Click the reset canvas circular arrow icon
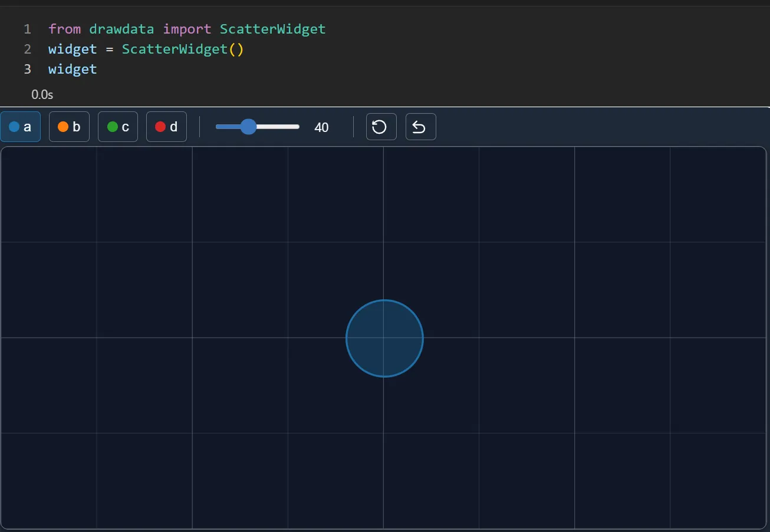Screen dimensions: 770x532 pyautogui.click(x=381, y=127)
